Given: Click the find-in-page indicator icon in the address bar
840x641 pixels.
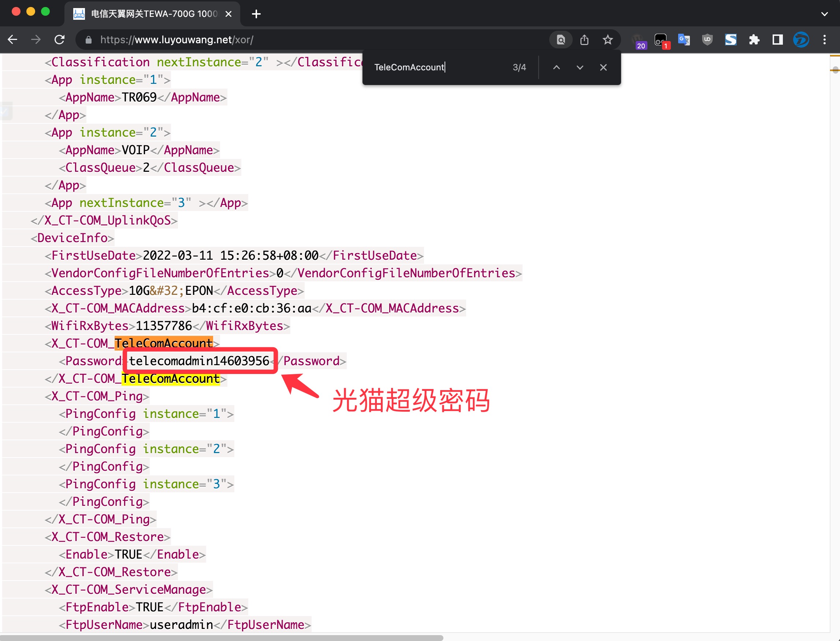Looking at the screenshot, I should click(x=560, y=40).
